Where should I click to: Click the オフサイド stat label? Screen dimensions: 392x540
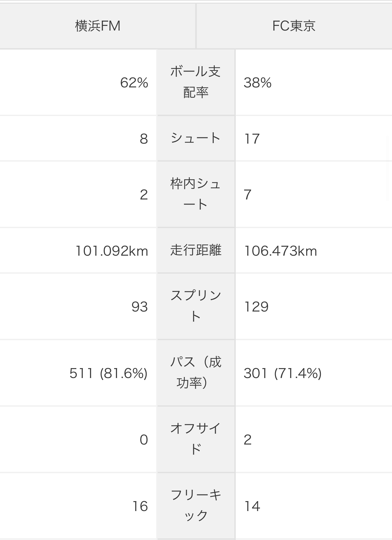pos(196,439)
